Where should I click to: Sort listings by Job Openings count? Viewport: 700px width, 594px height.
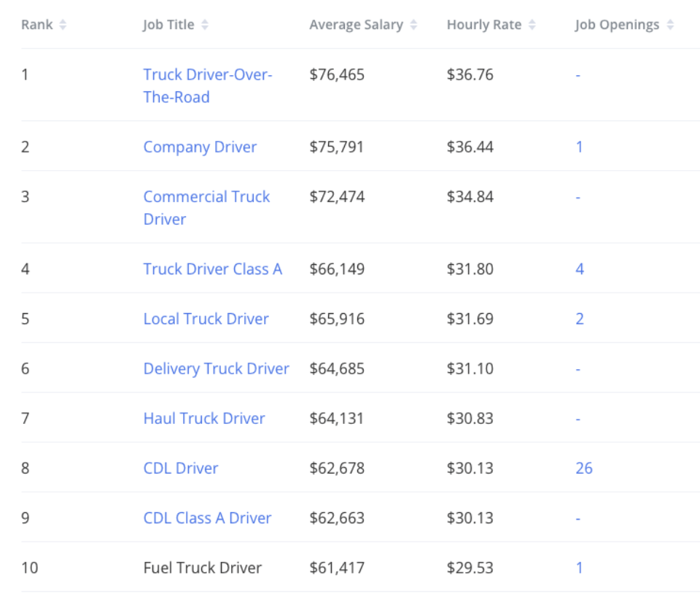[x=669, y=24]
